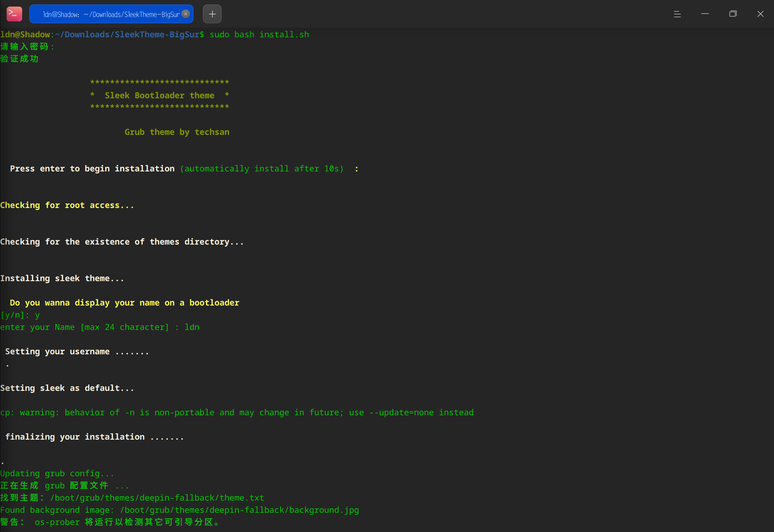Click the 'Updating grub config...' line
This screenshot has width=774, height=532.
57,474
